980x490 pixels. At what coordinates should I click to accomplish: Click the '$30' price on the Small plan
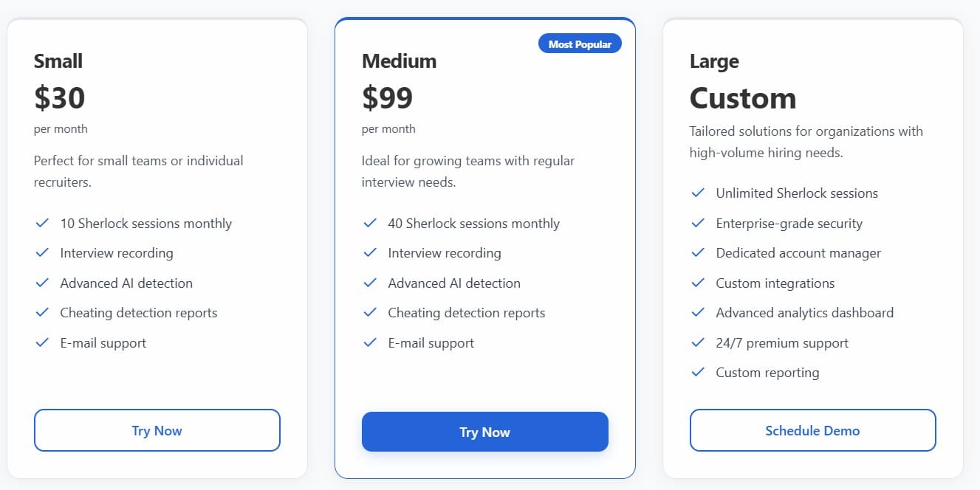click(60, 97)
